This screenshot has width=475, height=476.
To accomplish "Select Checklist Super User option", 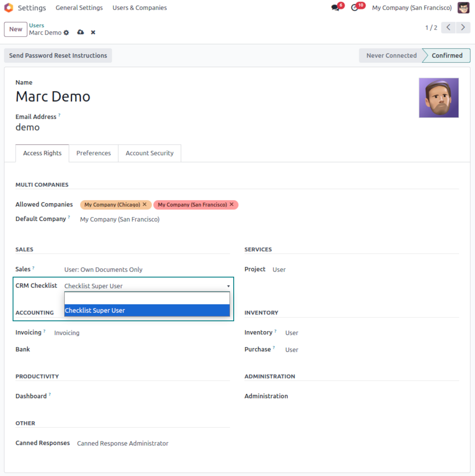I will tap(147, 310).
